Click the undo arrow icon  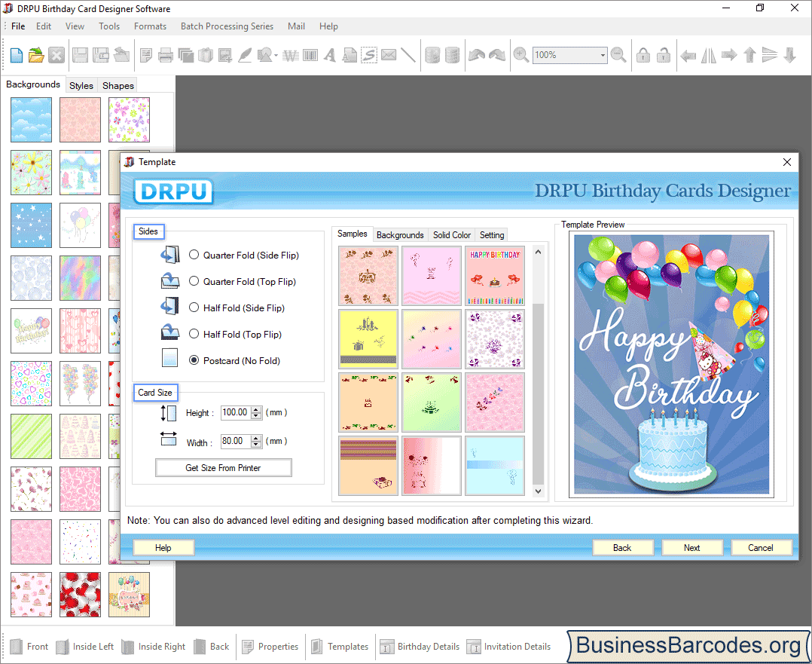[476, 55]
